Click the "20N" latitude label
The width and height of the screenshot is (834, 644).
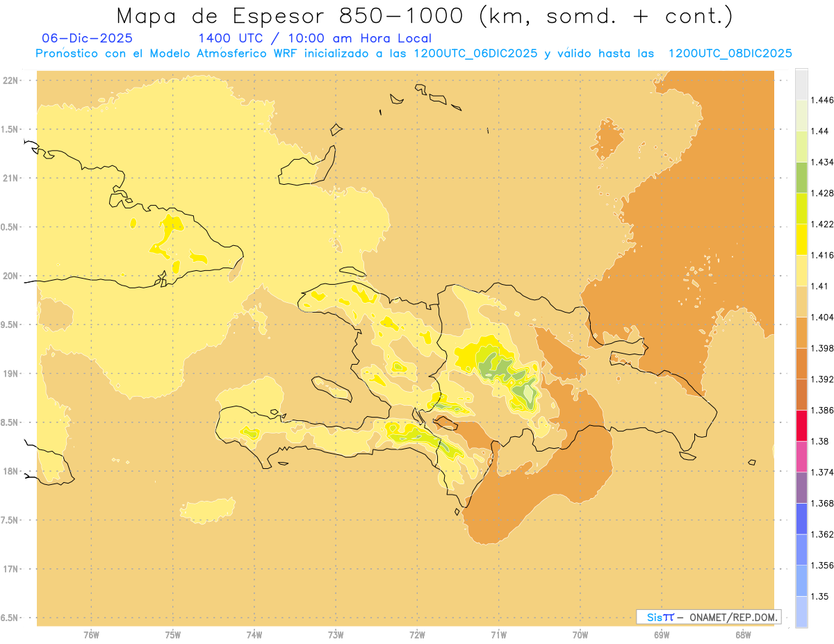[x=10, y=276]
